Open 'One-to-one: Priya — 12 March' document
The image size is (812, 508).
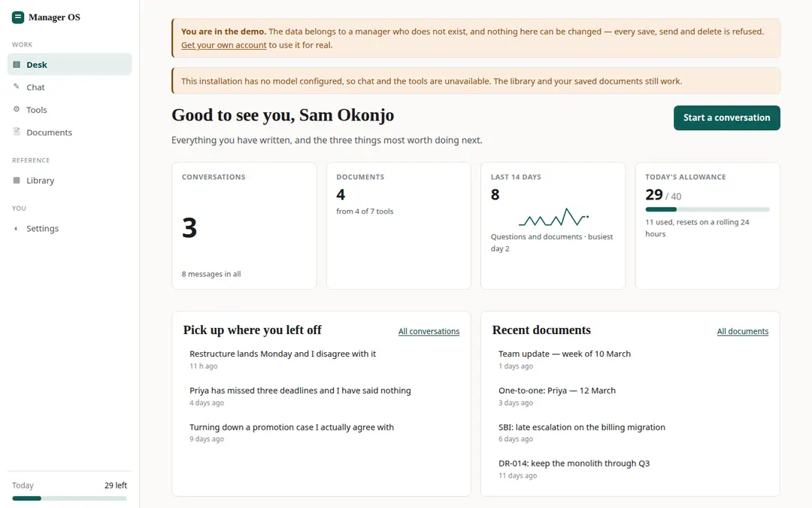tap(630, 396)
